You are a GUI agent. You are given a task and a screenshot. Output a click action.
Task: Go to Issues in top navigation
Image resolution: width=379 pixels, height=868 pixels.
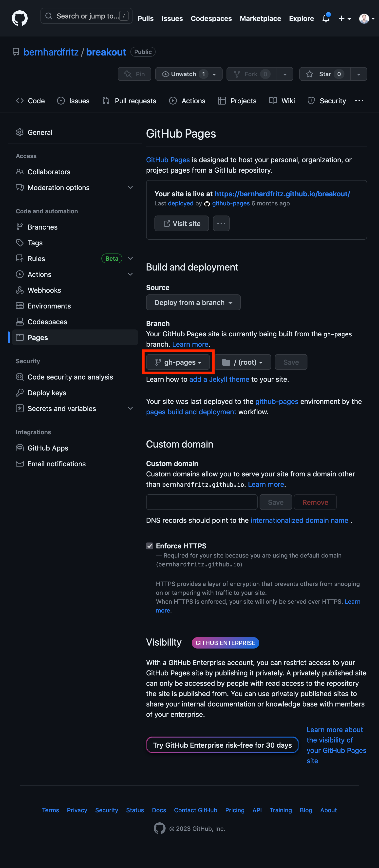(172, 18)
